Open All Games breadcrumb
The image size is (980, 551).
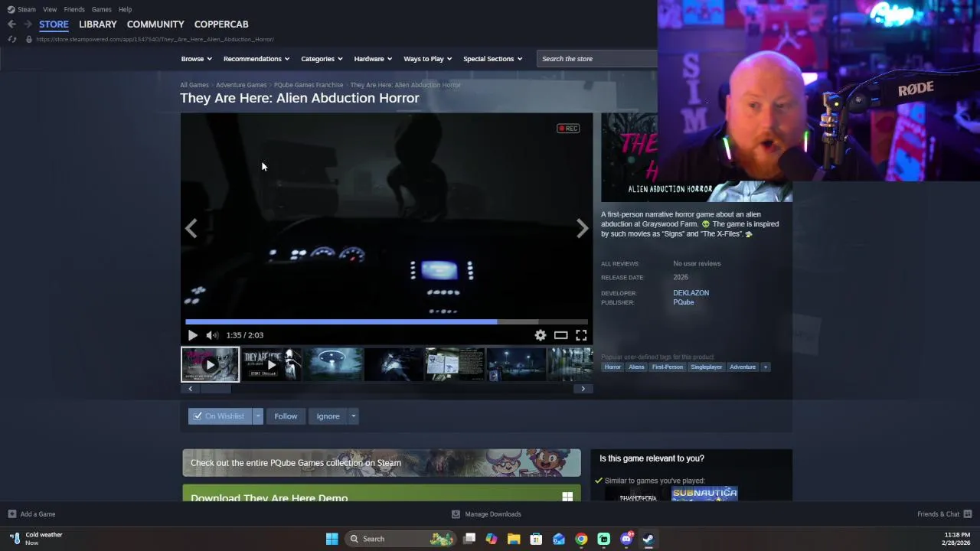coord(194,85)
